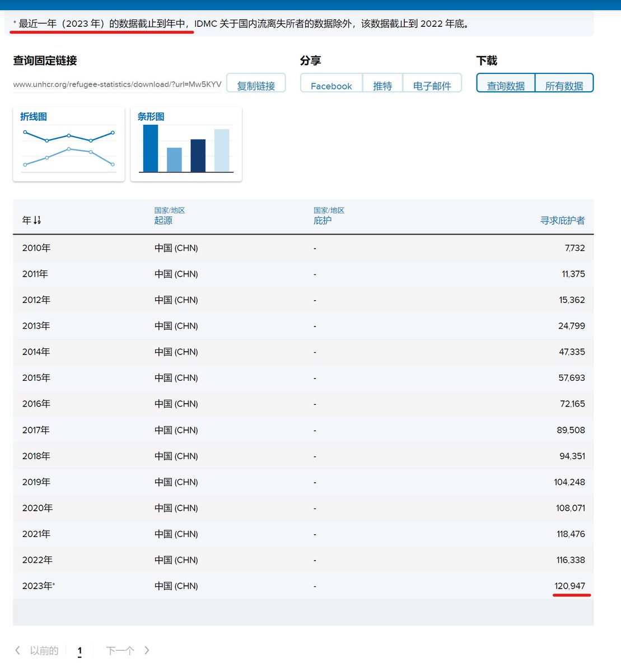Click the 2013年 year cell

tap(36, 325)
